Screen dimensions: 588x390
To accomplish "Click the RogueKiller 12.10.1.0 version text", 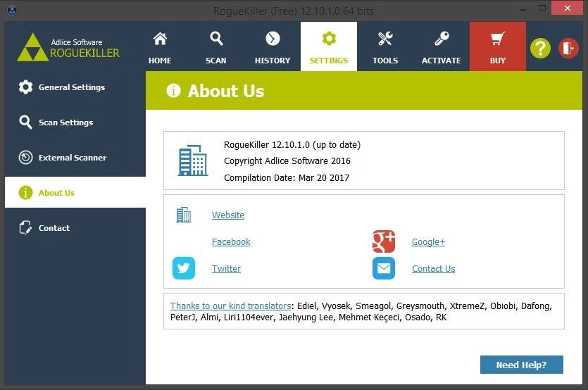I will pos(292,145).
